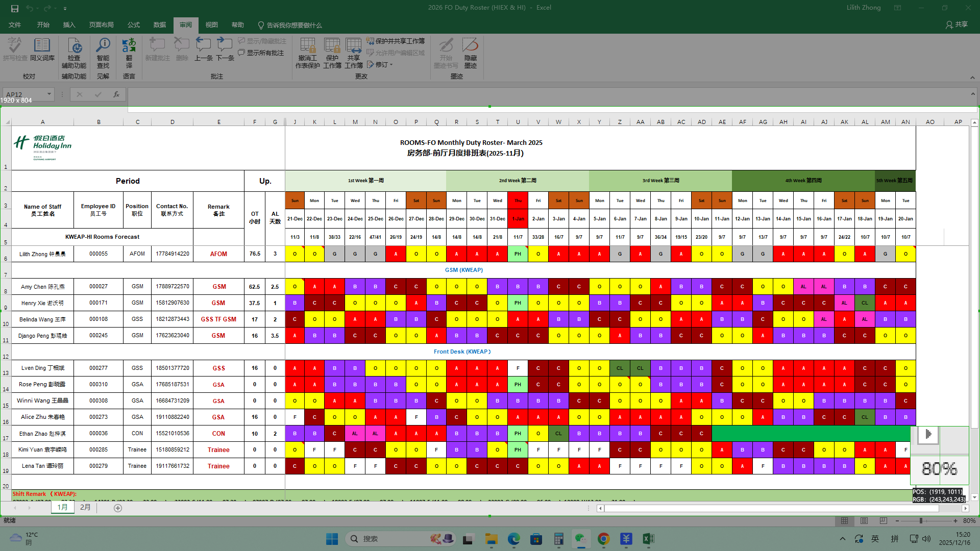Add a new sheet with plus button
This screenshot has height=551, width=980.
tap(118, 508)
